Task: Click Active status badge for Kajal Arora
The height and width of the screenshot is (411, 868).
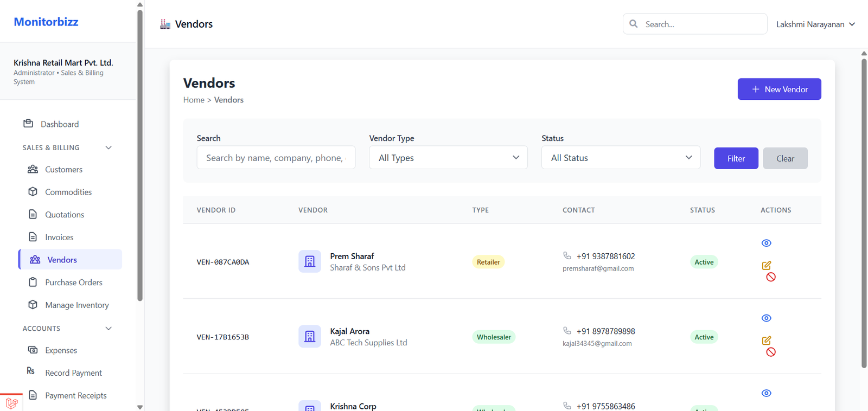Action: (x=704, y=337)
